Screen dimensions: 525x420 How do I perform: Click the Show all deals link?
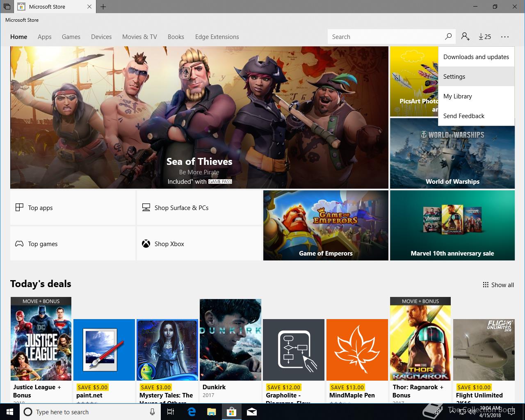(x=498, y=285)
